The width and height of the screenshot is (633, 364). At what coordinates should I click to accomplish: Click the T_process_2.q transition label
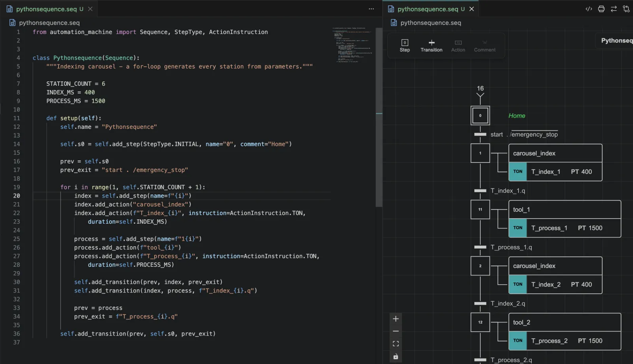tap(511, 360)
